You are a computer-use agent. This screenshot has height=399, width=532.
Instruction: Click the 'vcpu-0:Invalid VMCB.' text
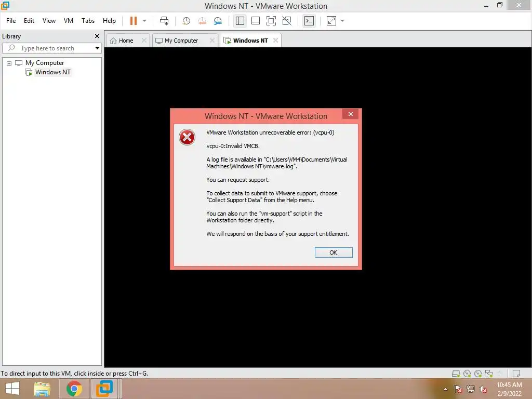(233, 146)
